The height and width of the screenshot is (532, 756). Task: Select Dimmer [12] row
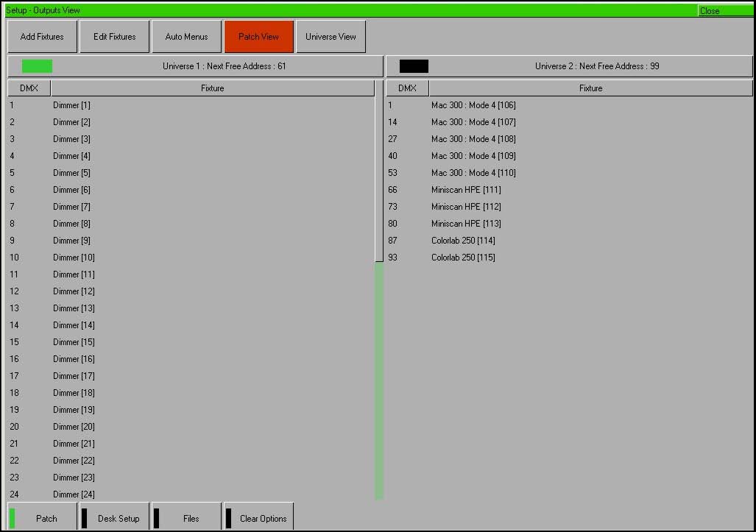191,291
